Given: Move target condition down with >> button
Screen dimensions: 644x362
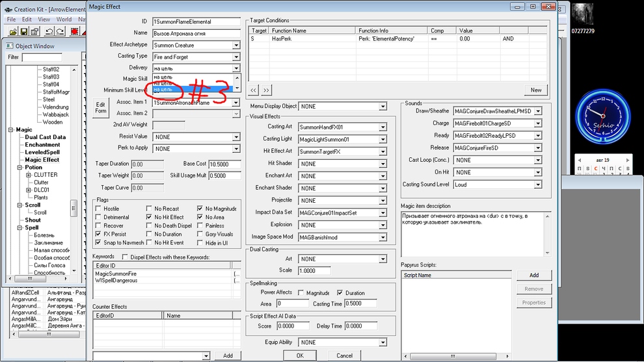Looking at the screenshot, I should pyautogui.click(x=267, y=90).
